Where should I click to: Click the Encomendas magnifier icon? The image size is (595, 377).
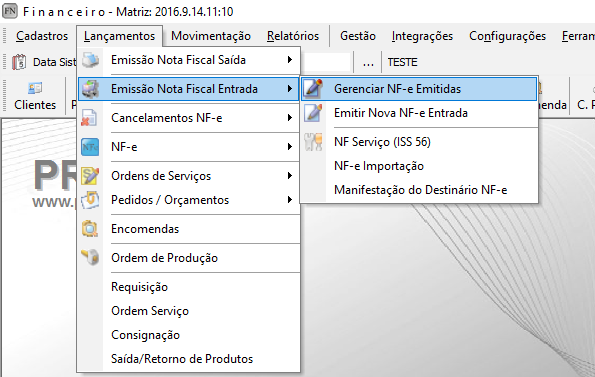coord(90,229)
